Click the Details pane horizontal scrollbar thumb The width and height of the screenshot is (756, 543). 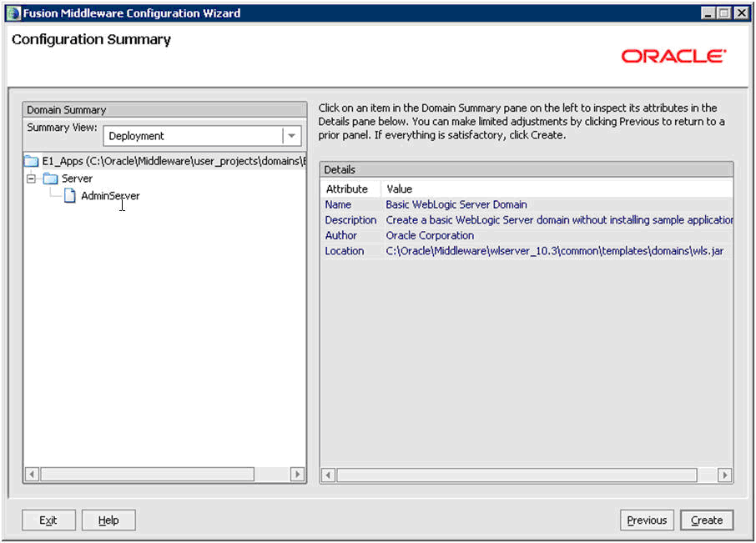point(517,475)
